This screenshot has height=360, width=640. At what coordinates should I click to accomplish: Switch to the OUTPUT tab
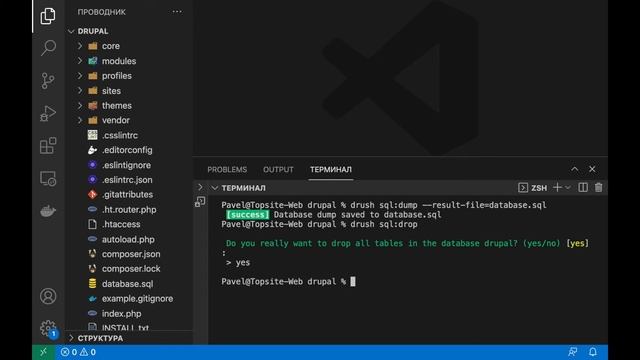(278, 169)
